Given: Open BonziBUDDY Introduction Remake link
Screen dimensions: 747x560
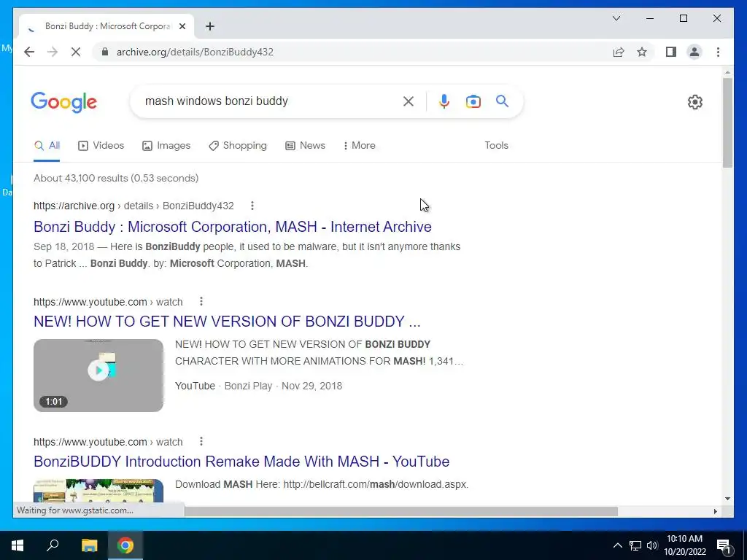Looking at the screenshot, I should [241, 462].
